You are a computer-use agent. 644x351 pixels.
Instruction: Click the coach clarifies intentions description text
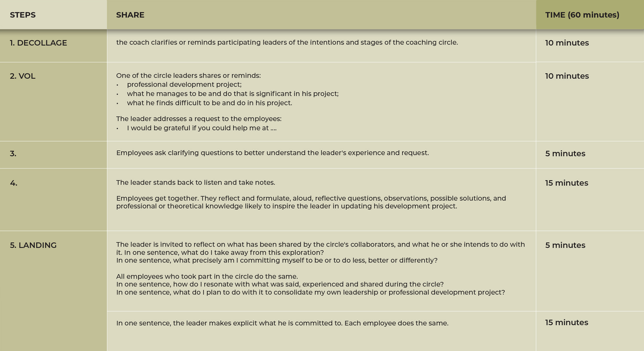[287, 43]
